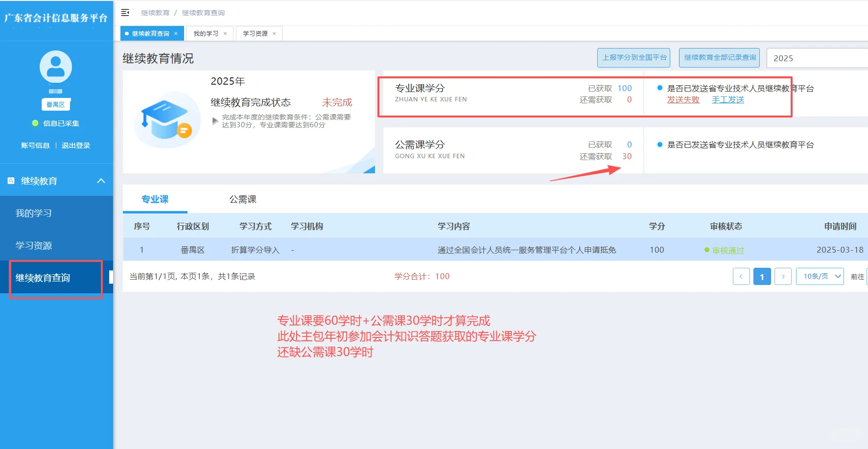Click 公需课学分 还需获取 value 30

coord(627,156)
